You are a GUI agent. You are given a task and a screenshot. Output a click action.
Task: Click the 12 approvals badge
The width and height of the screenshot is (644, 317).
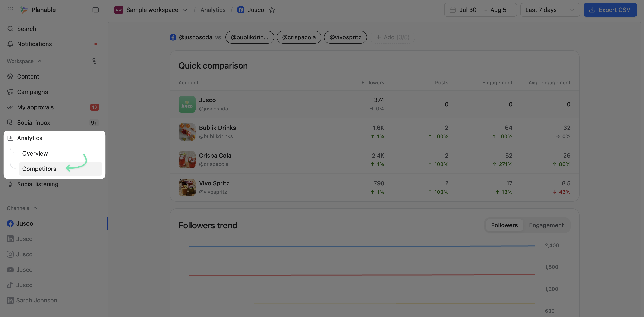[x=95, y=107]
